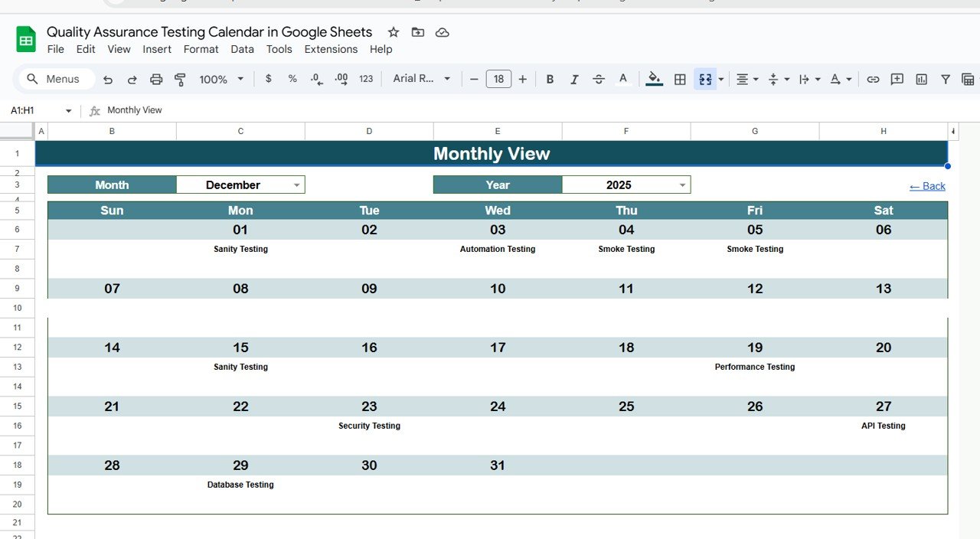Click the Add comment icon

(897, 79)
